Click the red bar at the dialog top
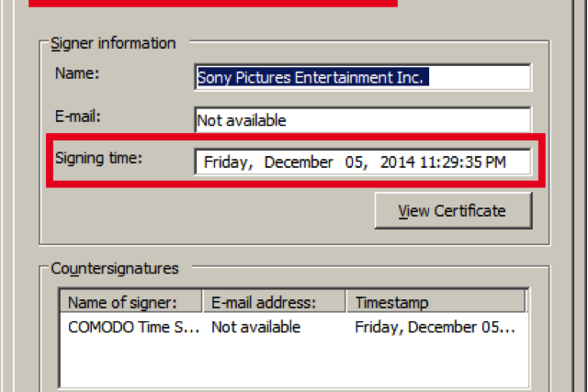Viewport: 588px width, 392px height. coord(213,3)
